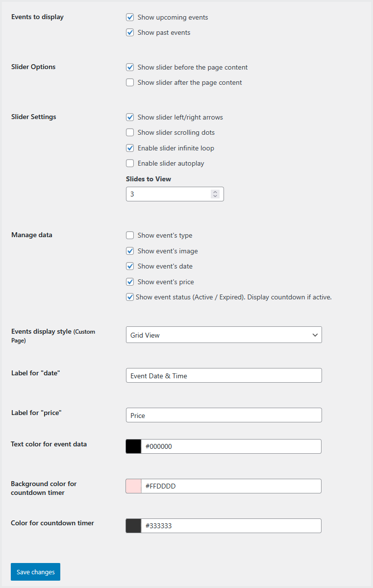Viewport: 373px width, 588px height.
Task: Open the black text color swatch
Action: (x=133, y=446)
